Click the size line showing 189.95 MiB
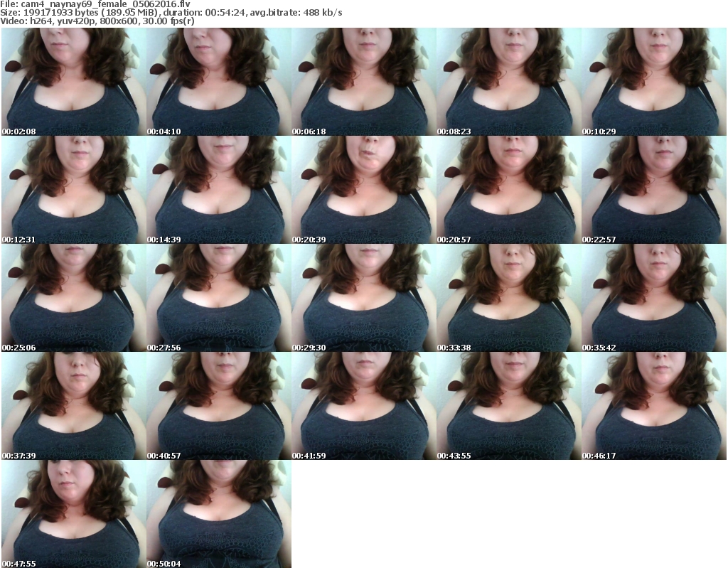This screenshot has height=568, width=728. click(x=171, y=13)
